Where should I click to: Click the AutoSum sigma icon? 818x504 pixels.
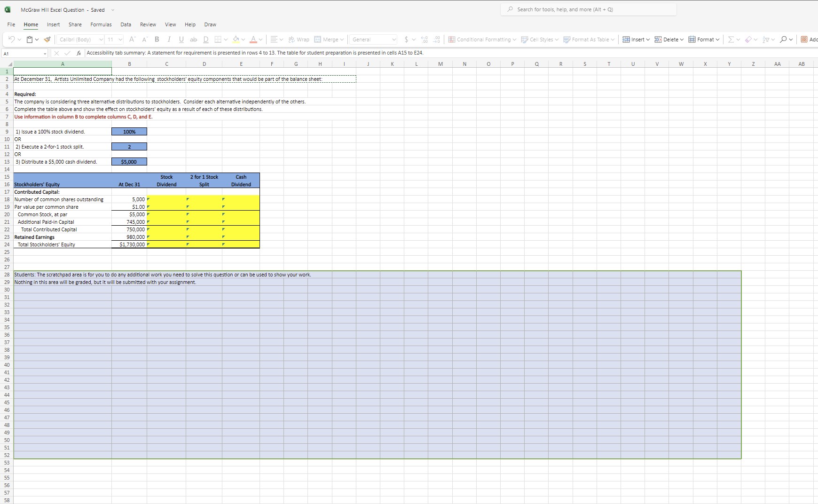[731, 39]
